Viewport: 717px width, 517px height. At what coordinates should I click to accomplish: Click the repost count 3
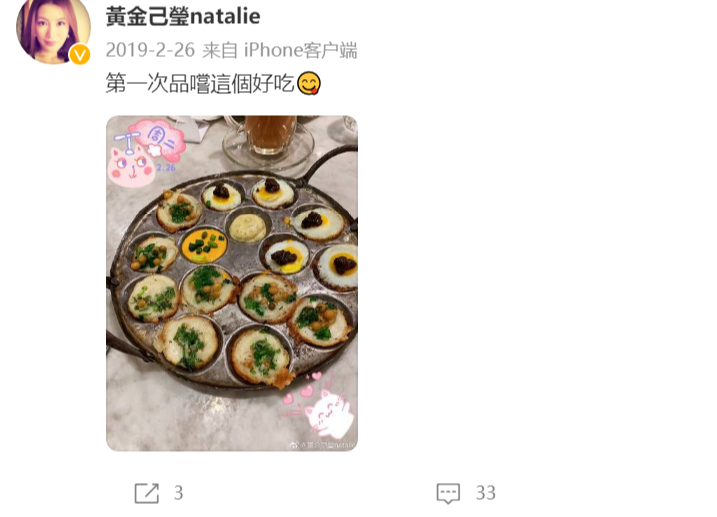[x=178, y=493]
